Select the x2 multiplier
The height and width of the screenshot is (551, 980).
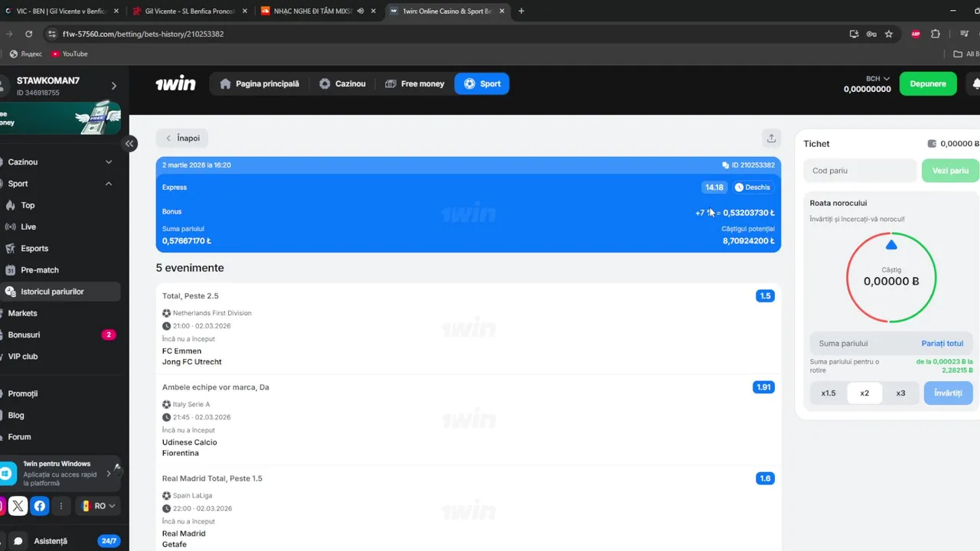pos(864,393)
